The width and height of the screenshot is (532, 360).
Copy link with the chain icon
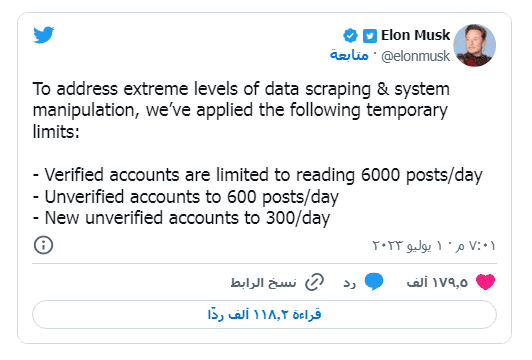click(315, 282)
